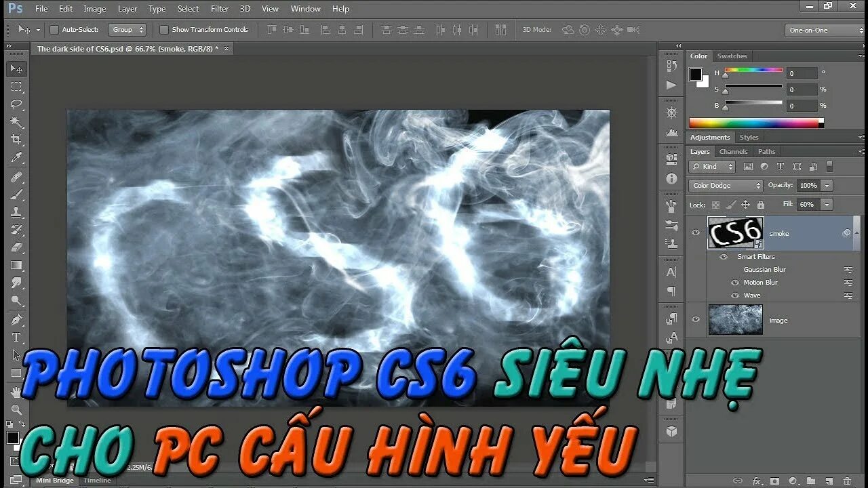Filter layers by shape layer icon
868x488 pixels.
[797, 166]
